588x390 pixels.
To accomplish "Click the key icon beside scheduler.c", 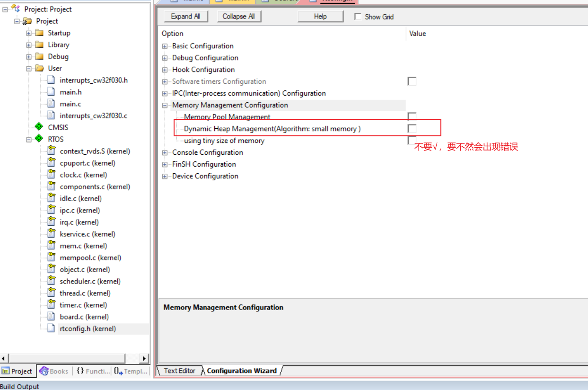I will [51, 281].
